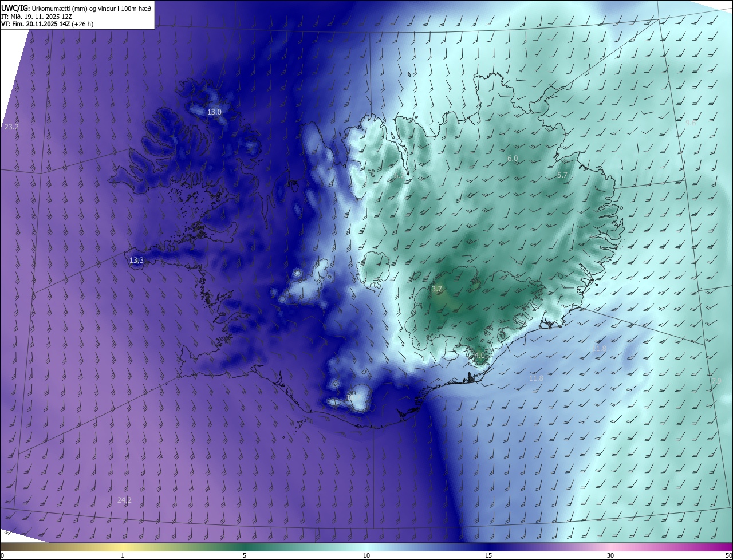Click the 3.7 value on the glacier
The width and height of the screenshot is (733, 560).
tap(437, 289)
